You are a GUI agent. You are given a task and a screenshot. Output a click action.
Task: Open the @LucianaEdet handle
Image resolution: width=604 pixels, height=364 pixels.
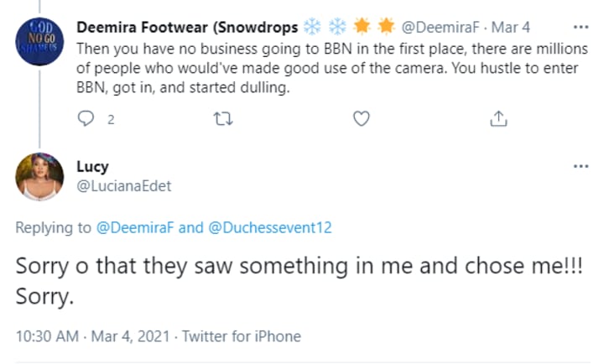pos(124,185)
